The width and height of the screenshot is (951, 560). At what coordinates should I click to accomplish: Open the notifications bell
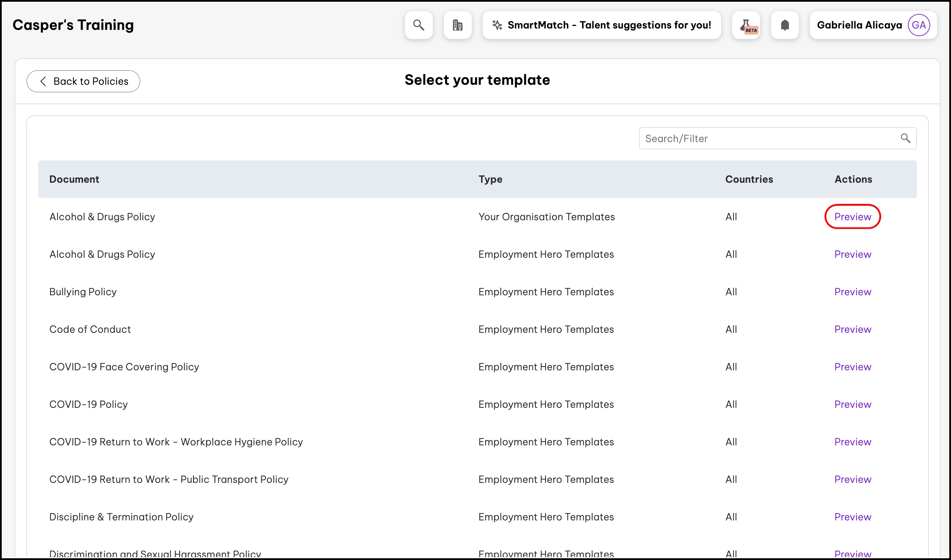click(785, 25)
